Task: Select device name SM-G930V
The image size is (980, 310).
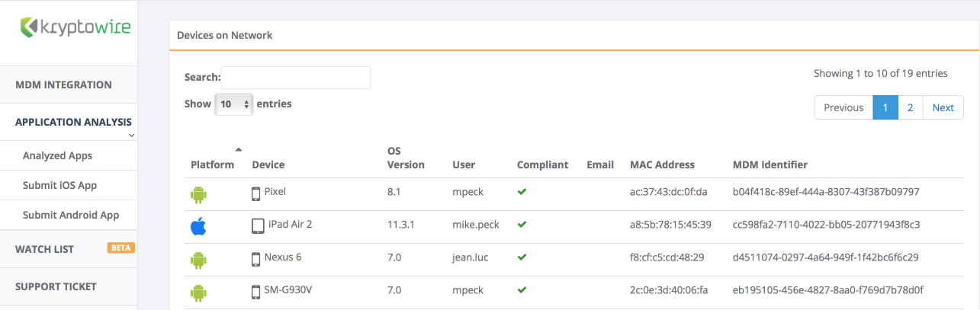Action: pyautogui.click(x=290, y=290)
